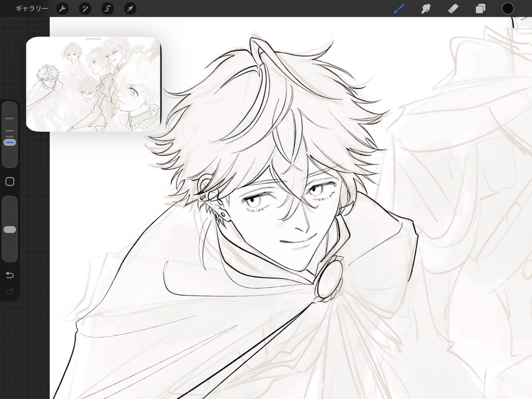Redo the last undone stroke
Image resolution: width=532 pixels, height=399 pixels.
(x=10, y=291)
